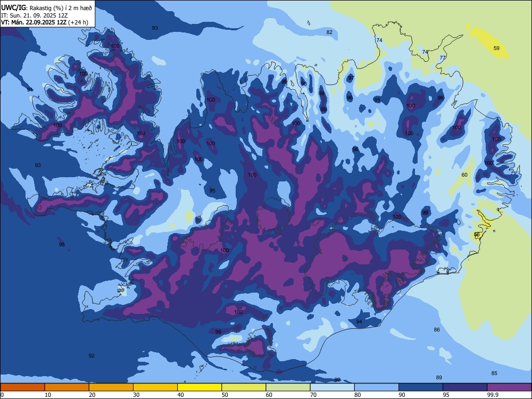The width and height of the screenshot is (532, 399).
Task: Click the 'VT: Mán. 22.09.2025 12Z (+24 h)' line
Action: pyautogui.click(x=45, y=22)
